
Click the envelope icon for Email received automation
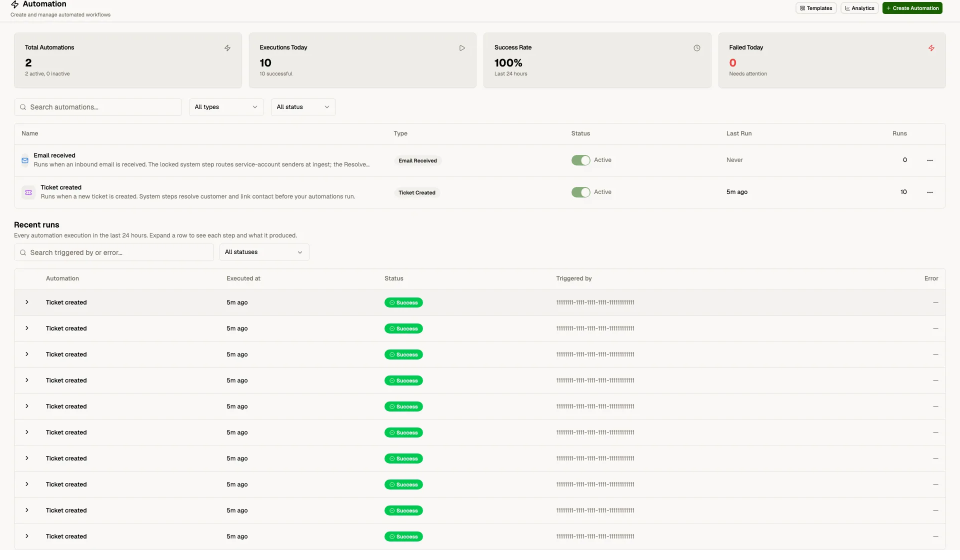[x=25, y=160]
